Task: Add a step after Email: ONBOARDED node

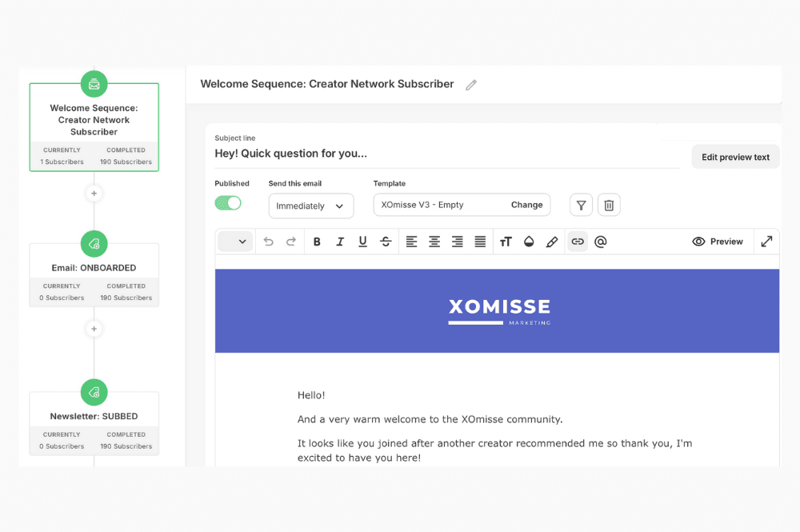Action: [94, 329]
